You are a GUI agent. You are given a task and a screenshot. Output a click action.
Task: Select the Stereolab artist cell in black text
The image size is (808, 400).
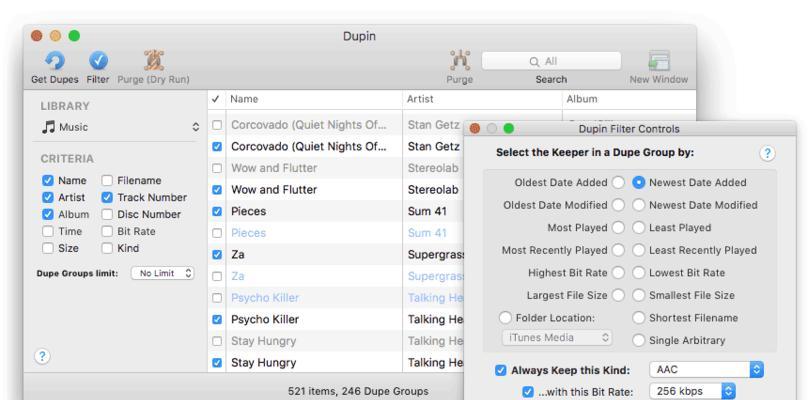(x=433, y=190)
